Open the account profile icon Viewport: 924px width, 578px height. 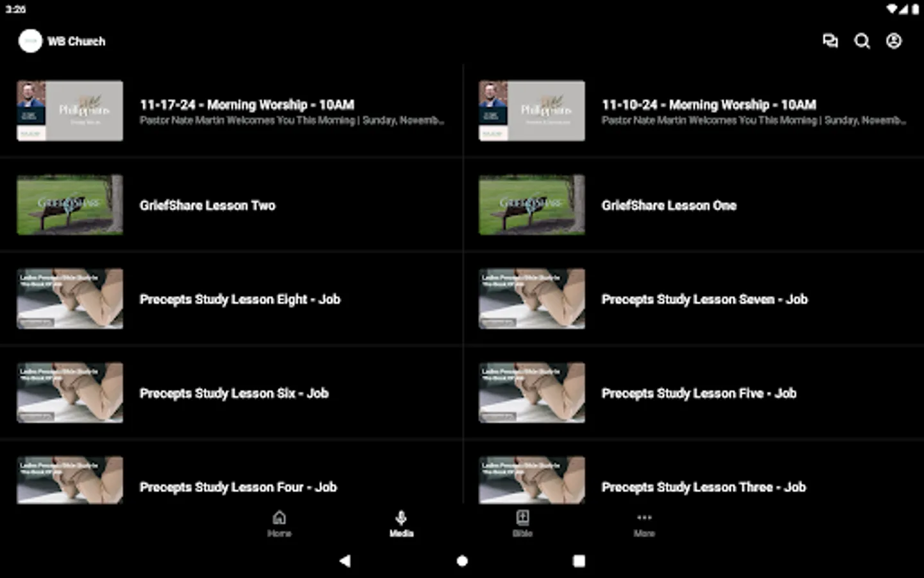pyautogui.click(x=893, y=41)
